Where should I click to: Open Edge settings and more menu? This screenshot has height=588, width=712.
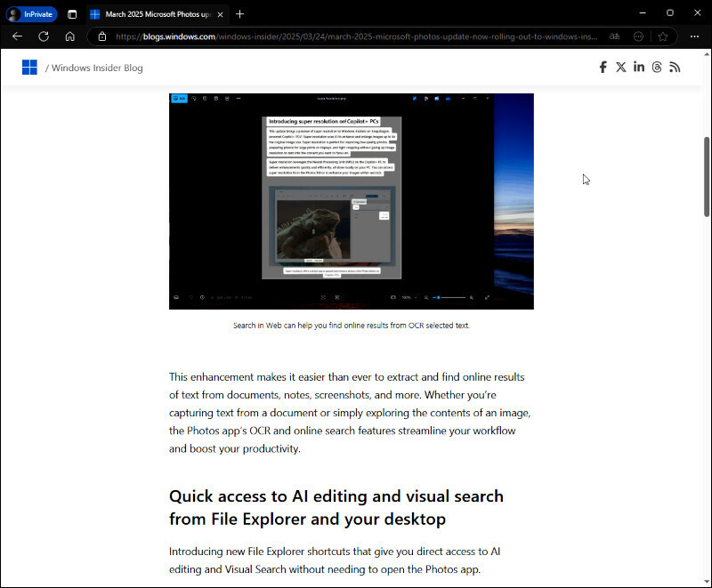pyautogui.click(x=694, y=36)
